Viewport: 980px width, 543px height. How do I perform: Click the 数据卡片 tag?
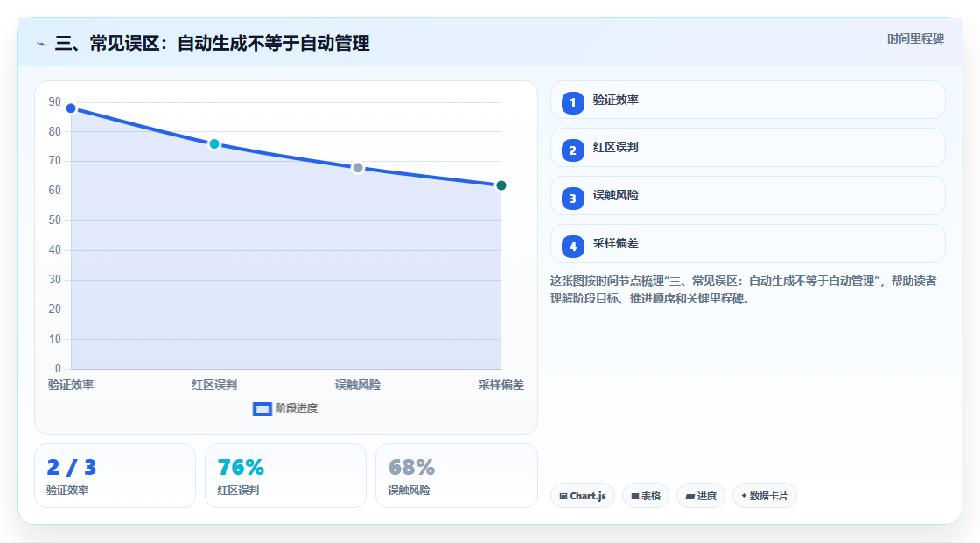point(765,496)
